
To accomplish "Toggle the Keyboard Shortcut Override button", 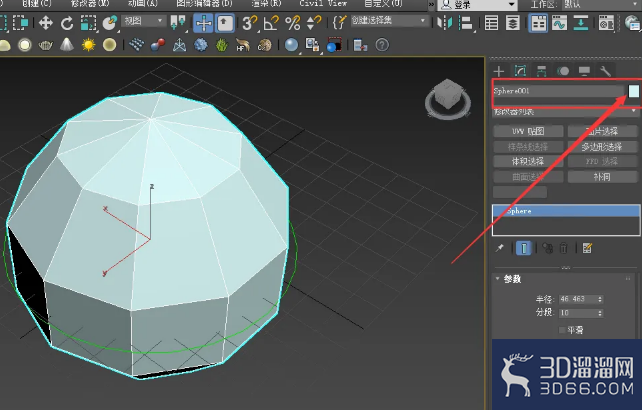I will (225, 23).
